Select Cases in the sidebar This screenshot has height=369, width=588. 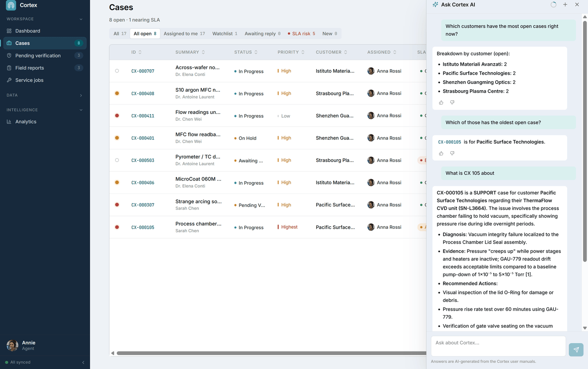click(x=45, y=43)
